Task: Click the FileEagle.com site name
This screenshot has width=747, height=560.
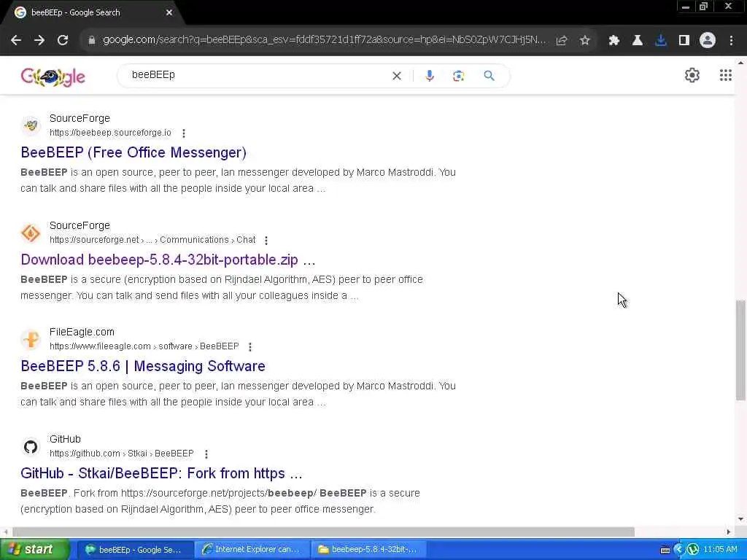Action: [82, 332]
